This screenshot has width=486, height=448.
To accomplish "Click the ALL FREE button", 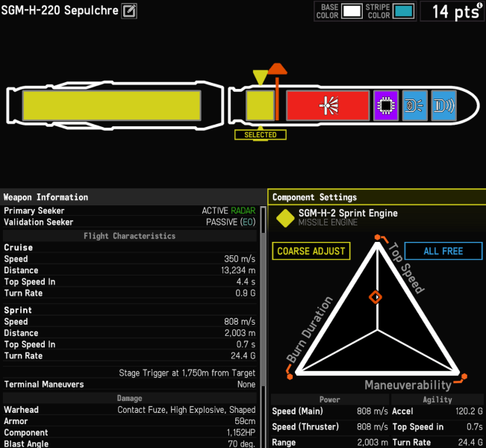I will point(443,251).
